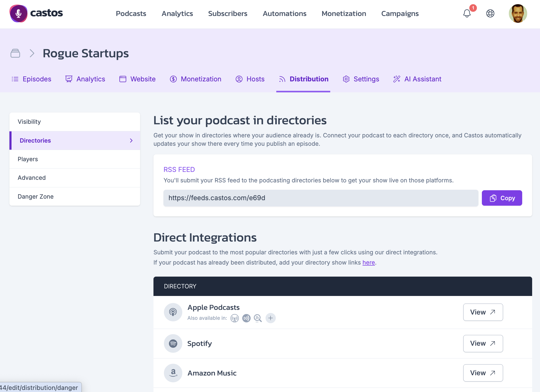Click the podcasts home breadcrumb icon
The image size is (540, 392).
point(15,53)
